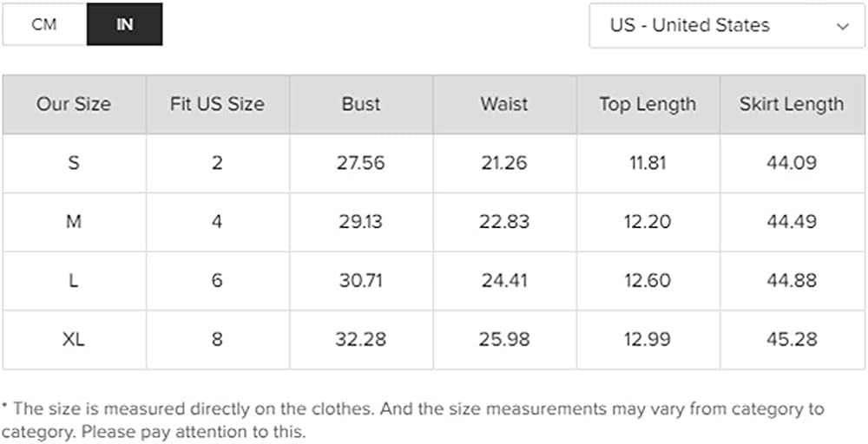Click the Top Length column header
Viewport: 868px width, 444px height.
click(648, 105)
